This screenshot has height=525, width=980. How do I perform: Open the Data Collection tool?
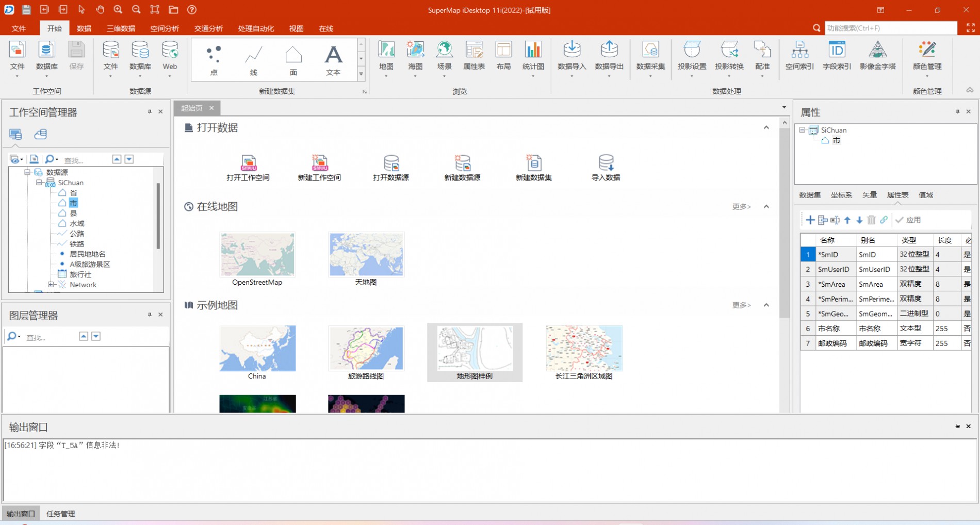tap(650, 50)
